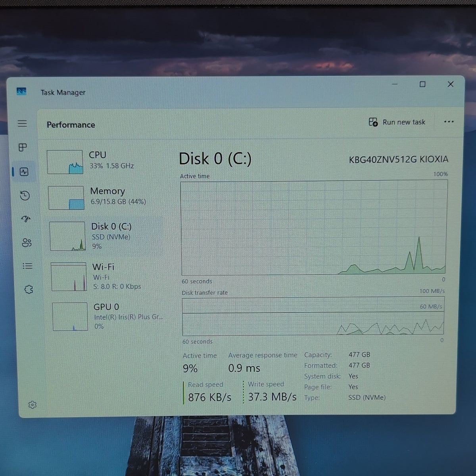Click the Disk active time graph

click(314, 228)
